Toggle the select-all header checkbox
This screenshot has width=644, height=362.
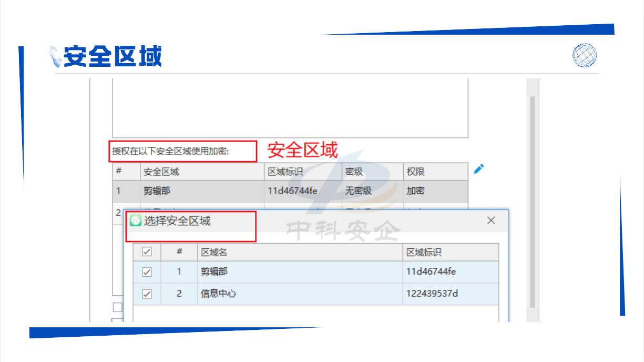pos(147,252)
